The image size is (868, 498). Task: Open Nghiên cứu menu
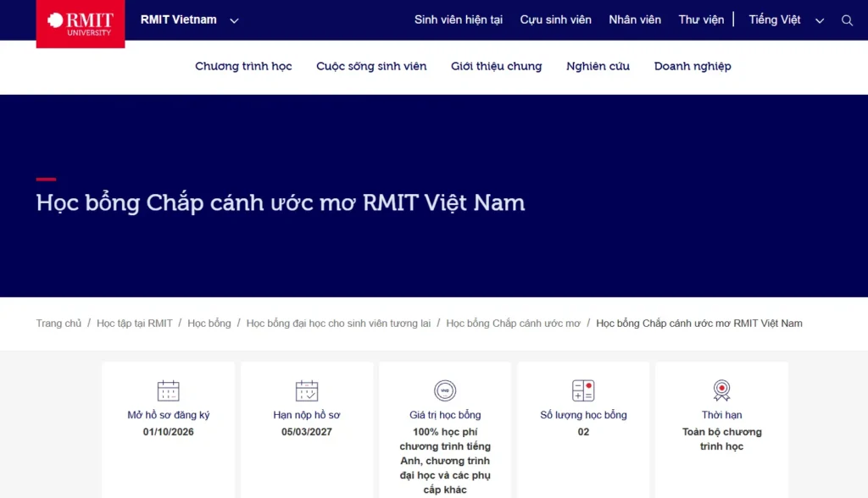click(x=598, y=66)
